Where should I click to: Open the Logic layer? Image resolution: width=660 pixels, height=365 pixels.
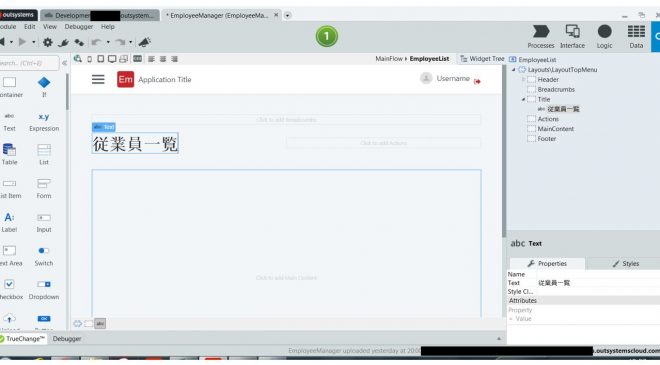click(604, 37)
